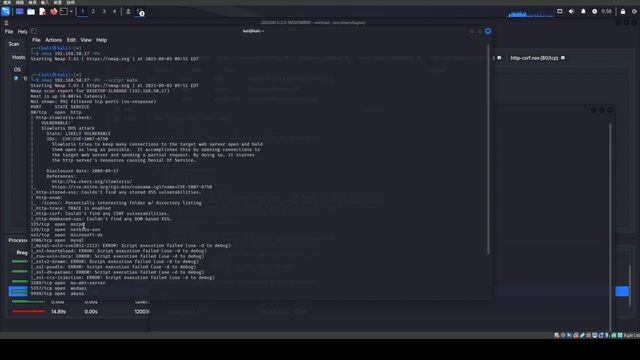This screenshot has width=640, height=360.
Task: Open the Processes tab in Legion
Action: pyautogui.click(x=18, y=240)
